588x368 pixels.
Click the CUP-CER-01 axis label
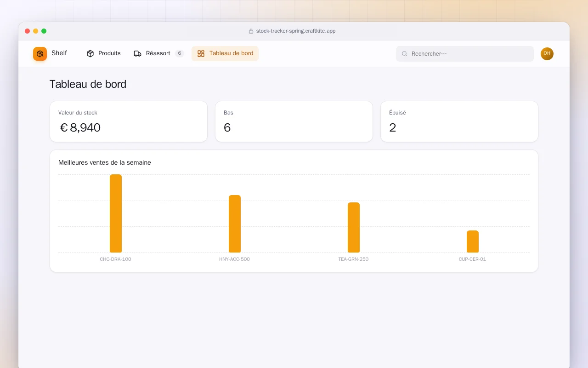pos(472,259)
